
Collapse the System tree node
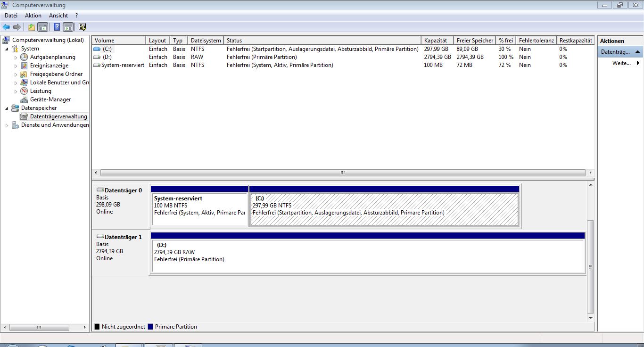[7, 49]
